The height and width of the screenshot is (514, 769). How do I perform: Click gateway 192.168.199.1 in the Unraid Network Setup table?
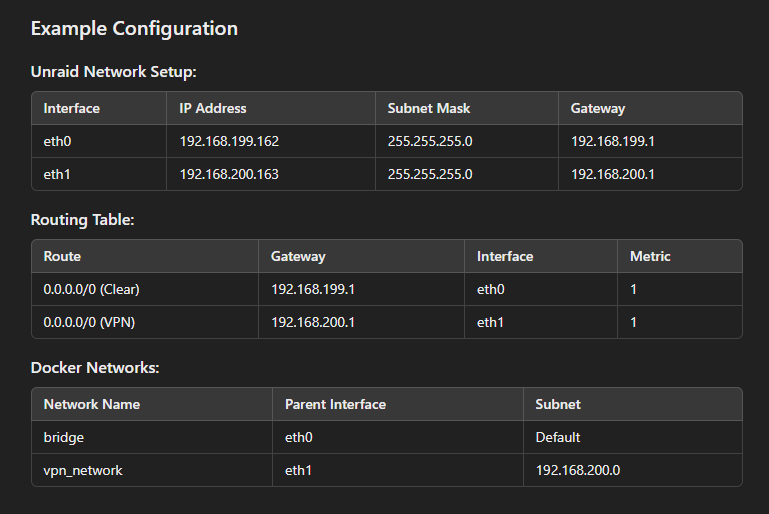[x=613, y=141]
